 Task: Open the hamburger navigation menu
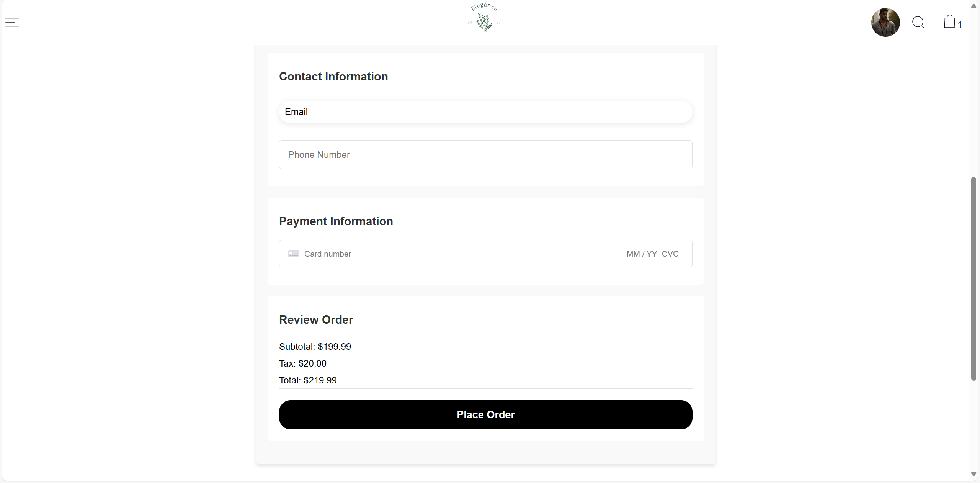click(x=12, y=22)
